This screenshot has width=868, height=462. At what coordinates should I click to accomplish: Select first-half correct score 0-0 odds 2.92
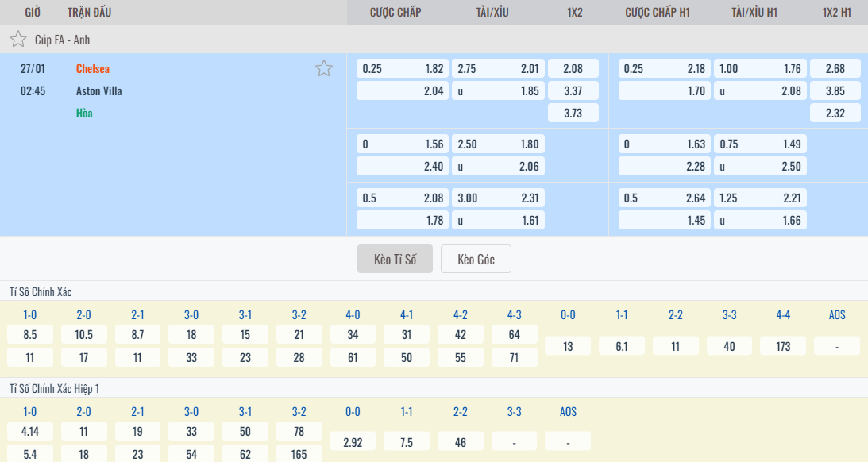(x=353, y=441)
